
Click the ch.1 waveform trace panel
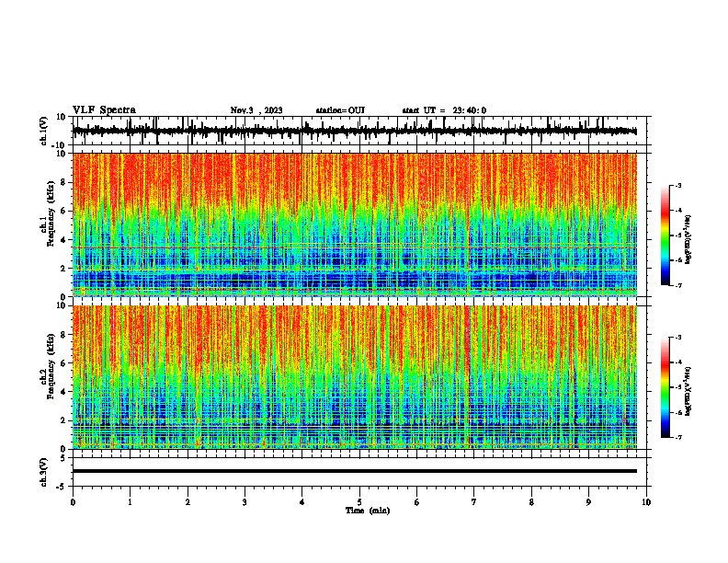click(359, 131)
